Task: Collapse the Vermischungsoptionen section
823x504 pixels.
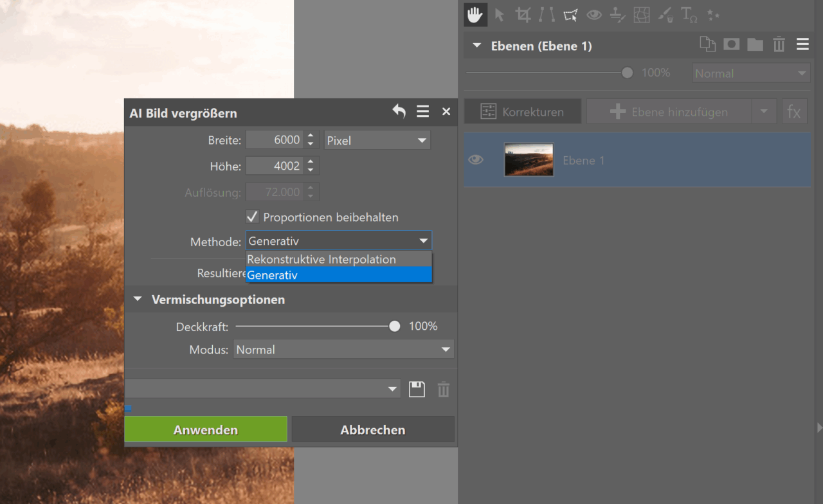Action: click(138, 300)
